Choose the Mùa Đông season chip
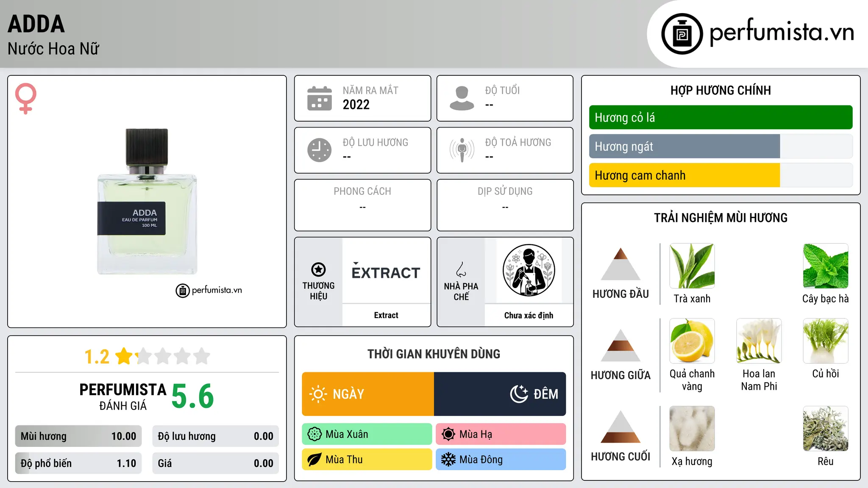The width and height of the screenshot is (868, 488). tap(501, 460)
